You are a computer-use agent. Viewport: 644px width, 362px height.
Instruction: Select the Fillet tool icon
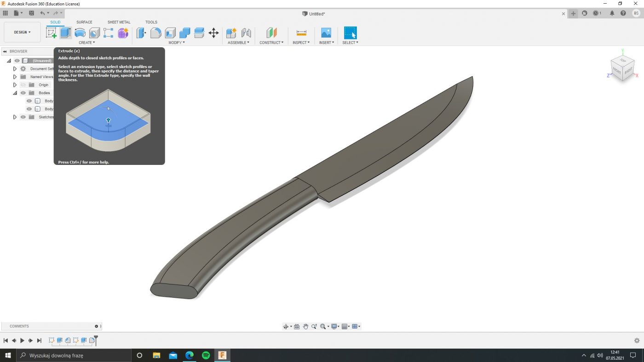tap(156, 33)
